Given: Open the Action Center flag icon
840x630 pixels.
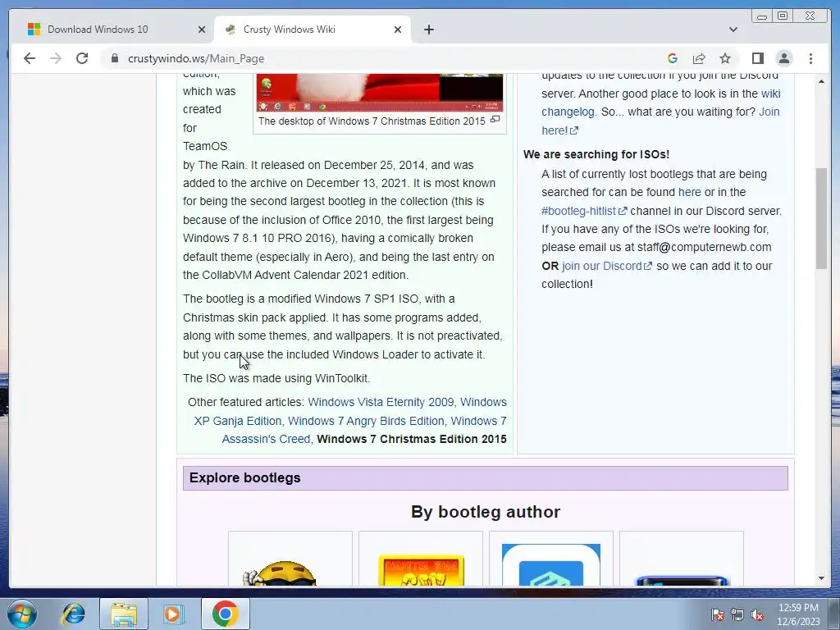Looking at the screenshot, I should (x=718, y=615).
